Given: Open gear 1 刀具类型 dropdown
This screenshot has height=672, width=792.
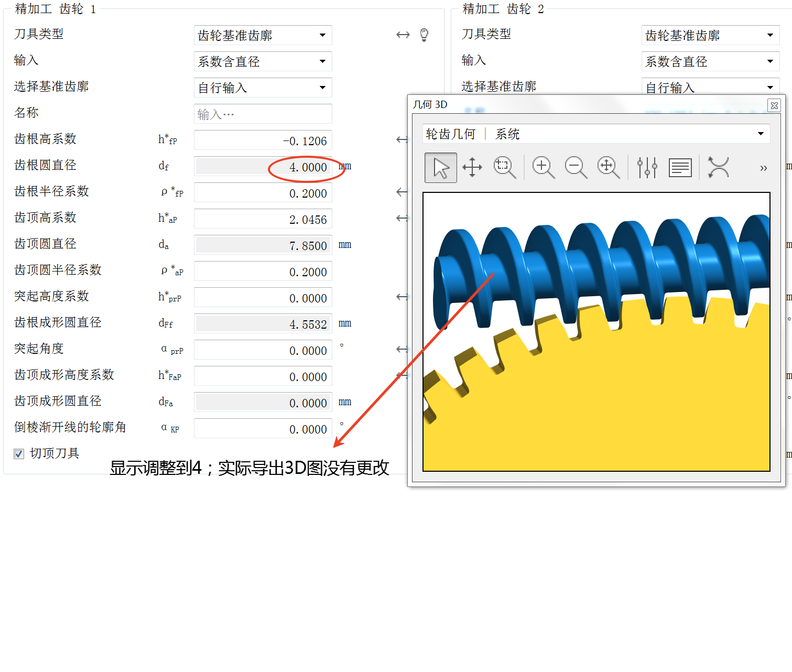Looking at the screenshot, I should point(263,35).
